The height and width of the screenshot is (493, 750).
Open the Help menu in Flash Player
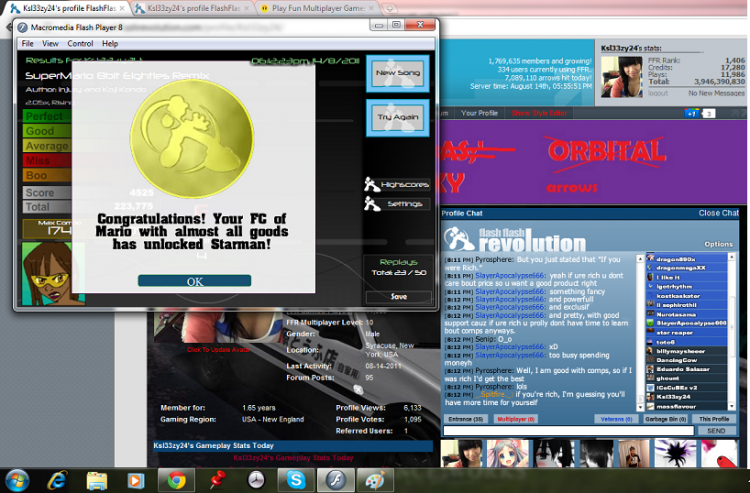click(110, 44)
